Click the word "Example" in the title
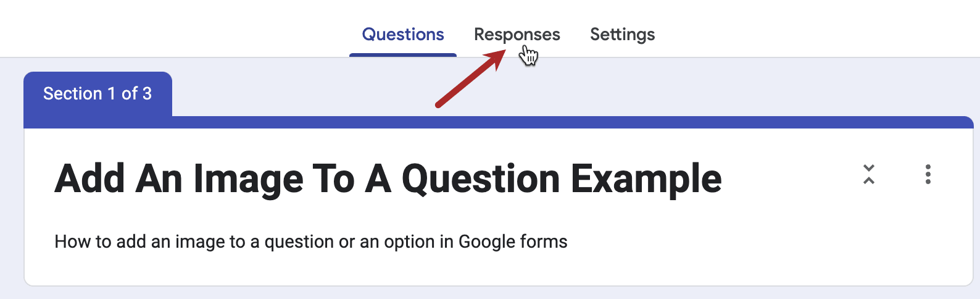The width and height of the screenshot is (980, 299). point(646,179)
